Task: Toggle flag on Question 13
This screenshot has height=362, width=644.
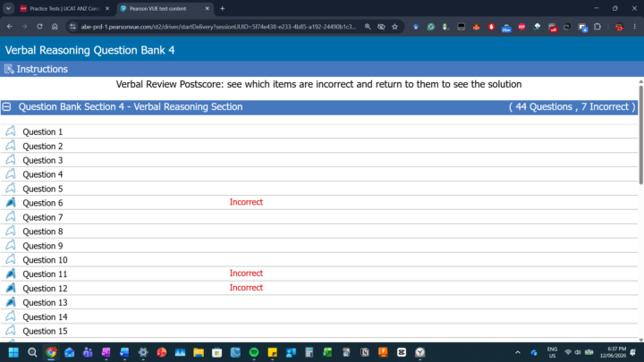Action: point(11,302)
